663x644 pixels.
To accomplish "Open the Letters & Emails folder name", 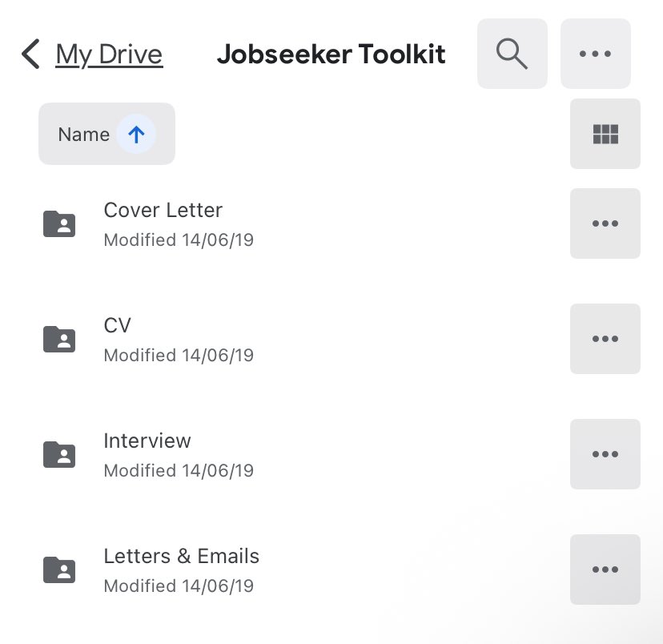I will click(x=181, y=556).
